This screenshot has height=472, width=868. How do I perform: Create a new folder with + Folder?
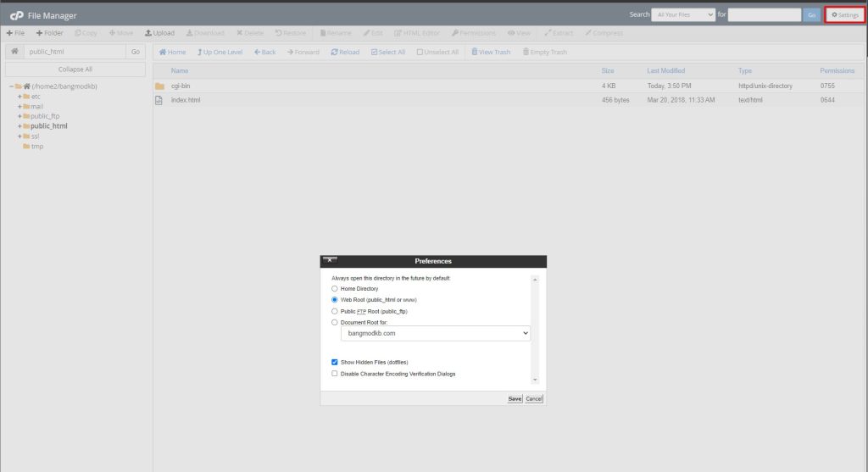point(50,33)
